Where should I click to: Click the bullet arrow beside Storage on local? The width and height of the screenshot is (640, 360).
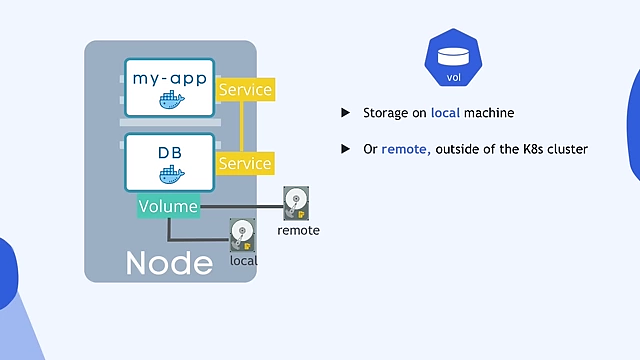click(x=345, y=113)
